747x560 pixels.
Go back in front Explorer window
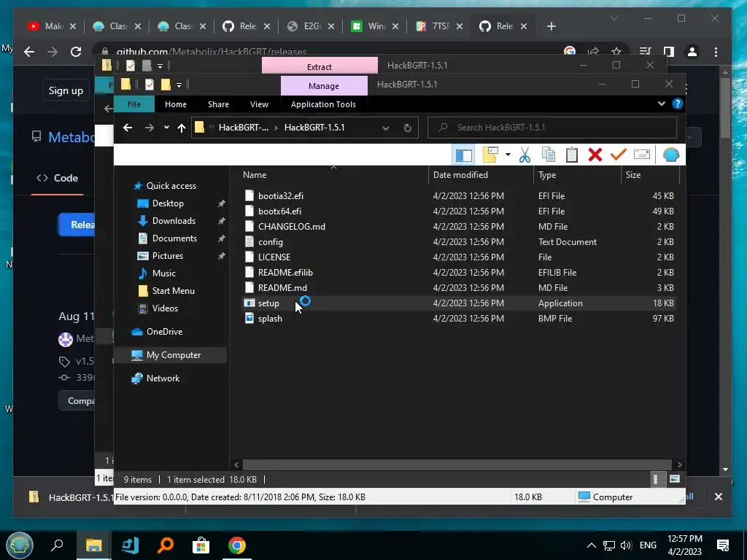(x=128, y=128)
